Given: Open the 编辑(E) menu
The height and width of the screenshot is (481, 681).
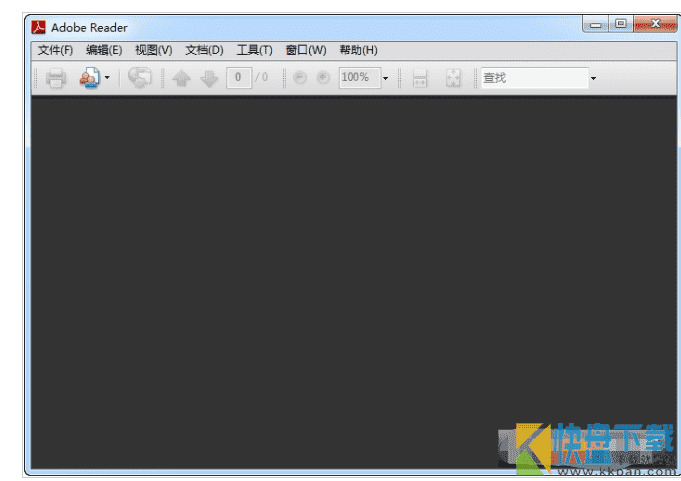Looking at the screenshot, I should point(104,50).
